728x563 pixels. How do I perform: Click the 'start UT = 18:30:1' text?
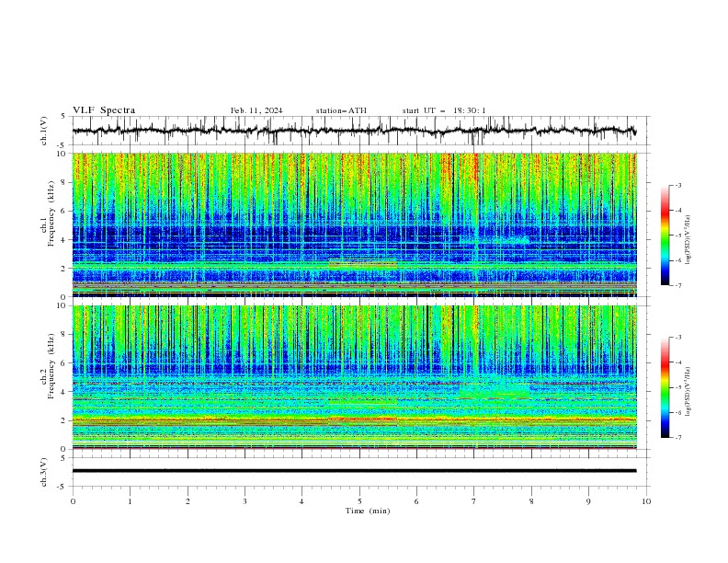click(x=444, y=110)
